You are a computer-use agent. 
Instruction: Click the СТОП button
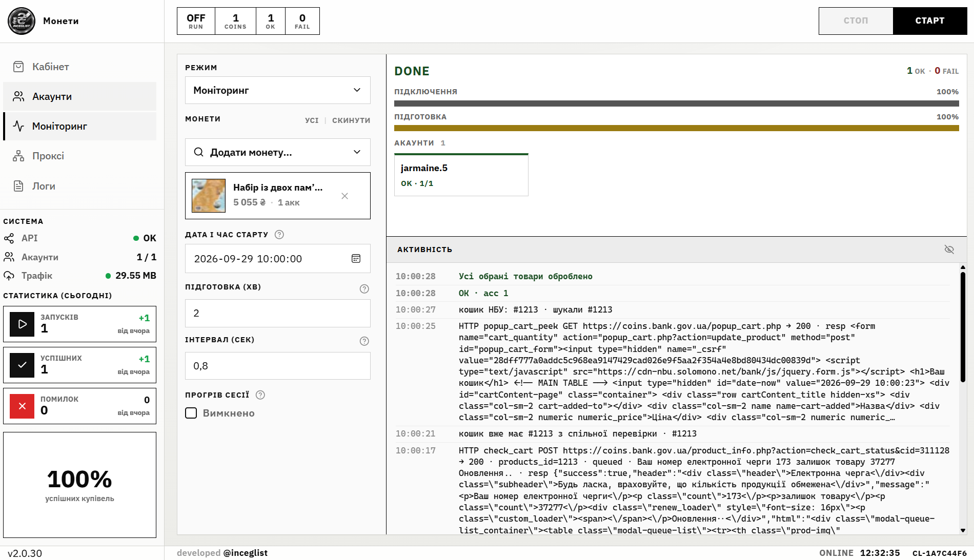tap(856, 21)
